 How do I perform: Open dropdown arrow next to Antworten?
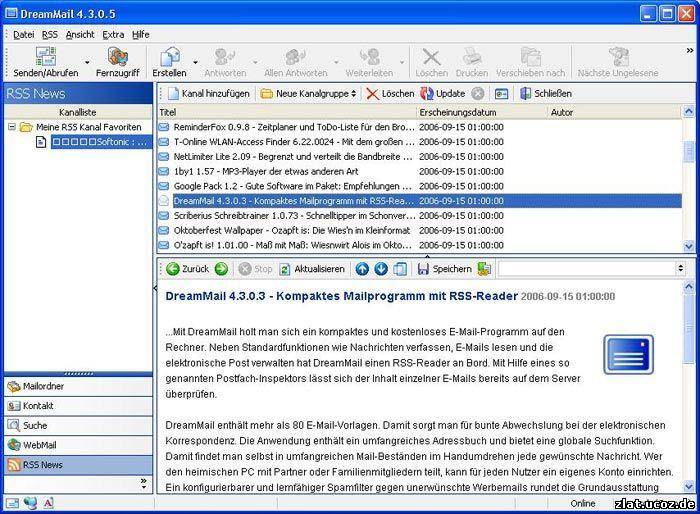coord(255,62)
